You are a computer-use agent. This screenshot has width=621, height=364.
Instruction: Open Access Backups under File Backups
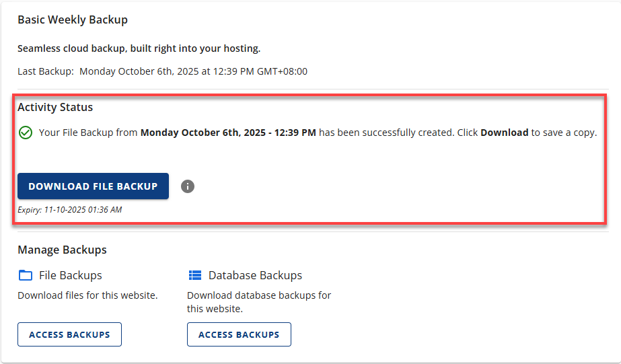point(69,334)
